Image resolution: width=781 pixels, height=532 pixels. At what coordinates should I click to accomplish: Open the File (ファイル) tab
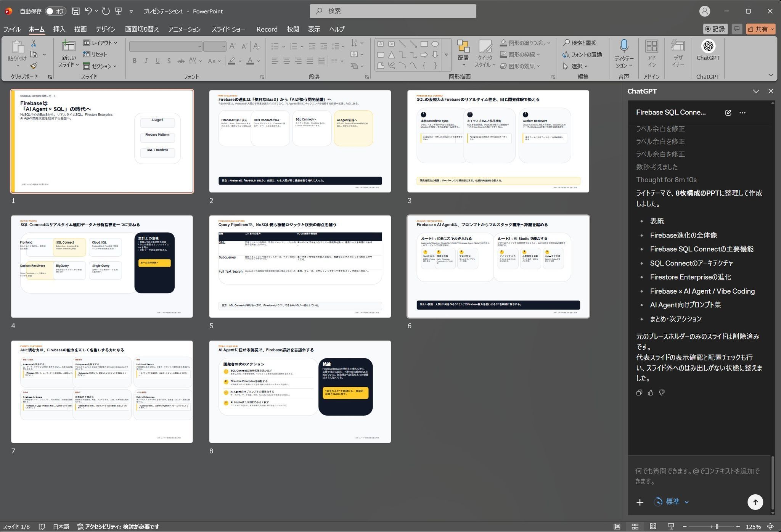click(12, 29)
